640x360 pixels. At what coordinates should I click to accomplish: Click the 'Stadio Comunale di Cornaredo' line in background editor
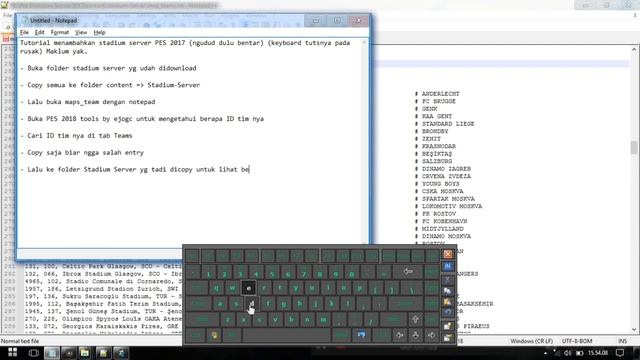[x=103, y=281]
